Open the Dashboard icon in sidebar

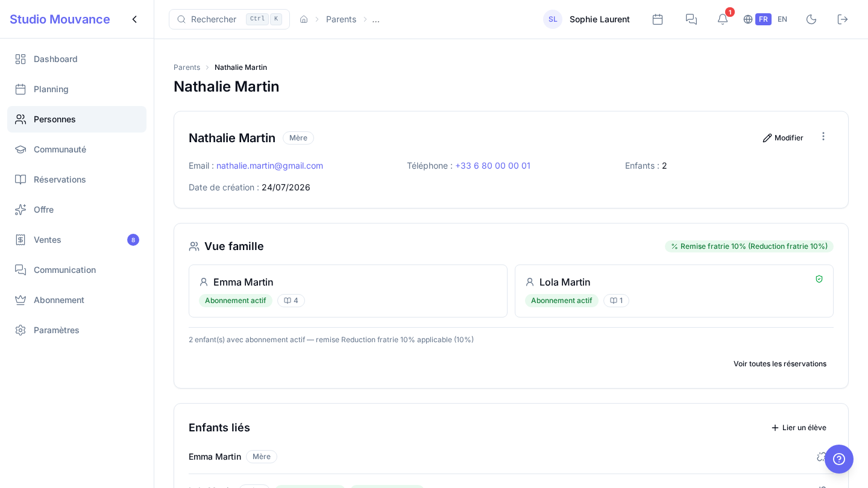(x=20, y=59)
